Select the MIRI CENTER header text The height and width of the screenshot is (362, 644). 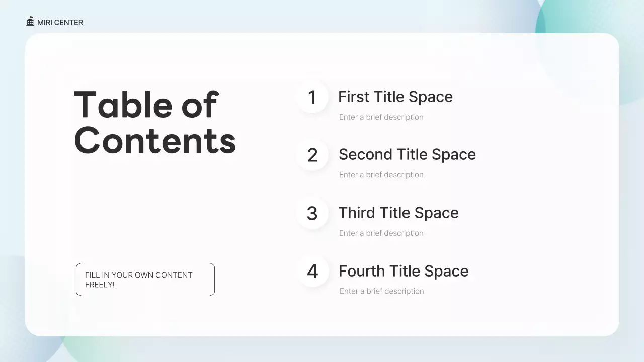(60, 23)
